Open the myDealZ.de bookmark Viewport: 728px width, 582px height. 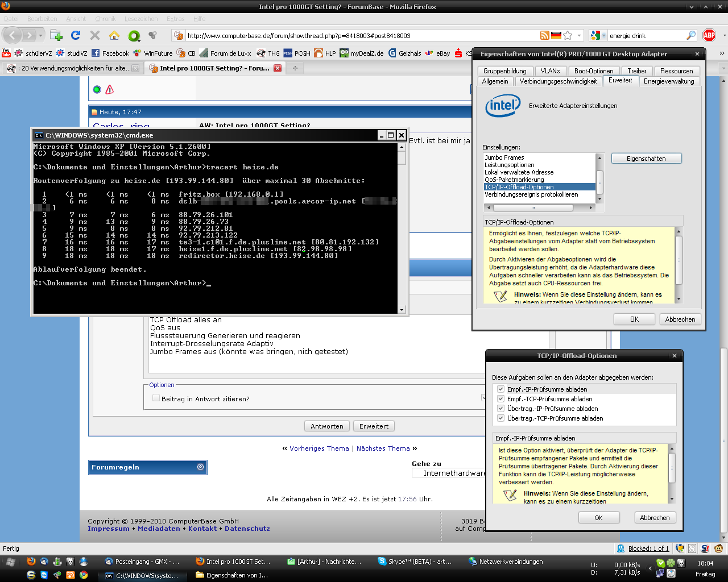362,53
